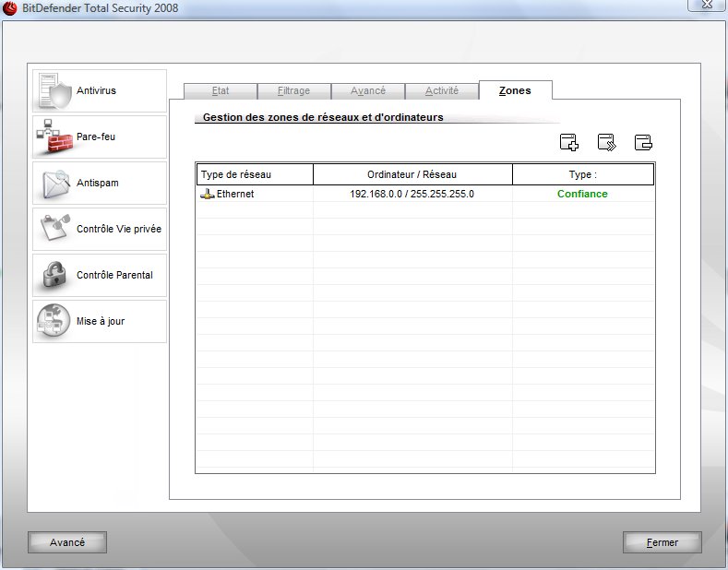Open Contrôle Vie privée module
728x570 pixels.
point(100,230)
